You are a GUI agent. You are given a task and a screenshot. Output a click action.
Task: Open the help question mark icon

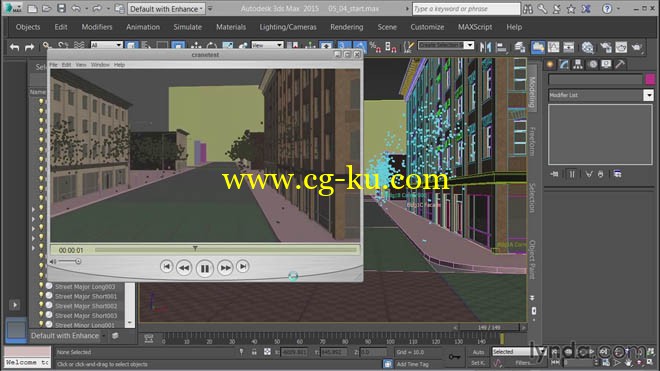(607, 8)
